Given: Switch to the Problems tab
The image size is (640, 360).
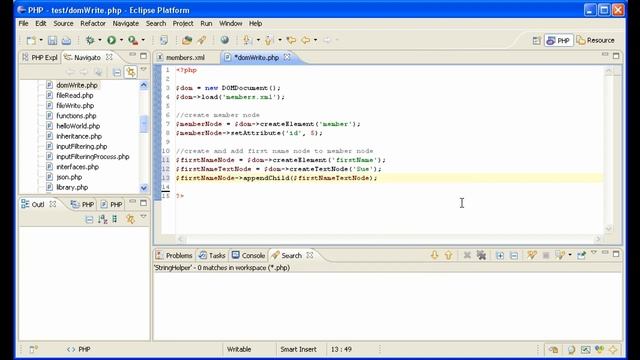Looking at the screenshot, I should 174,255.
